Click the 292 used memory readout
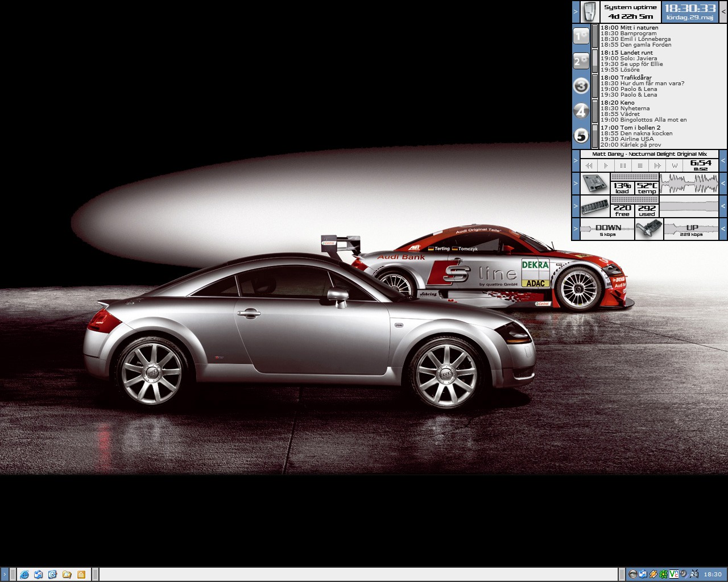This screenshot has width=728, height=582. 647,211
